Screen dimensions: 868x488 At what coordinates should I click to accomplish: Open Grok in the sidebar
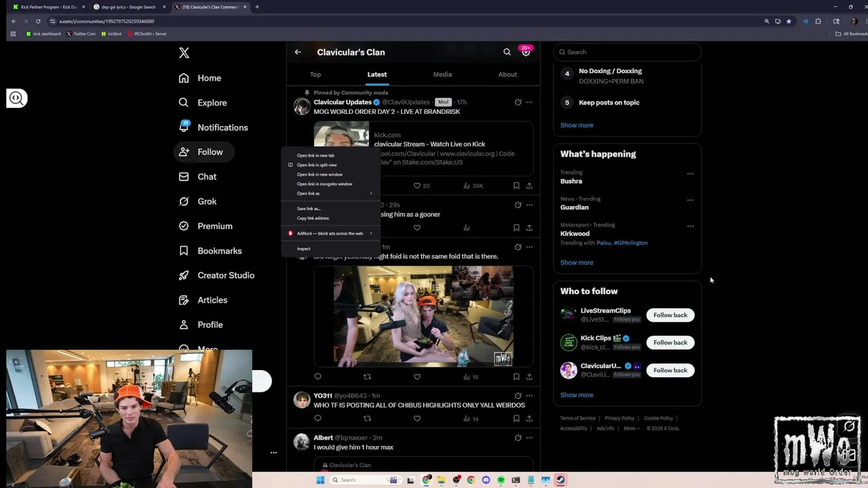pos(198,201)
